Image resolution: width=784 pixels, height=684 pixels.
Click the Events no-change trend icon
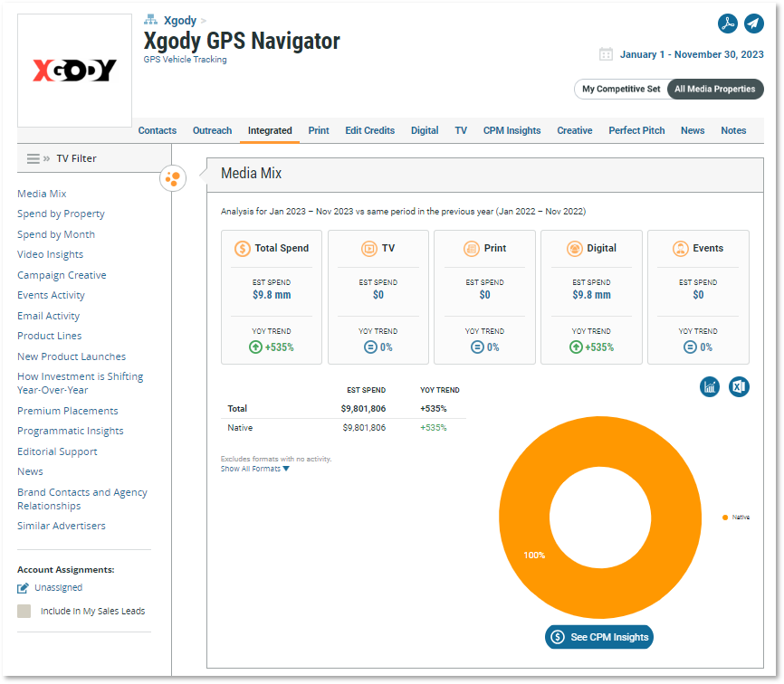(x=690, y=347)
